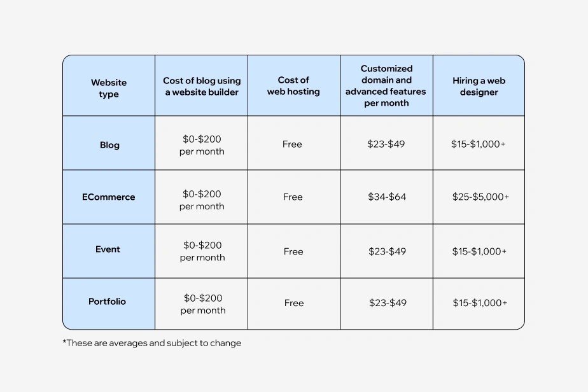Click the 'Hiring a web designer' header
This screenshot has height=392, width=588.
[x=479, y=86]
